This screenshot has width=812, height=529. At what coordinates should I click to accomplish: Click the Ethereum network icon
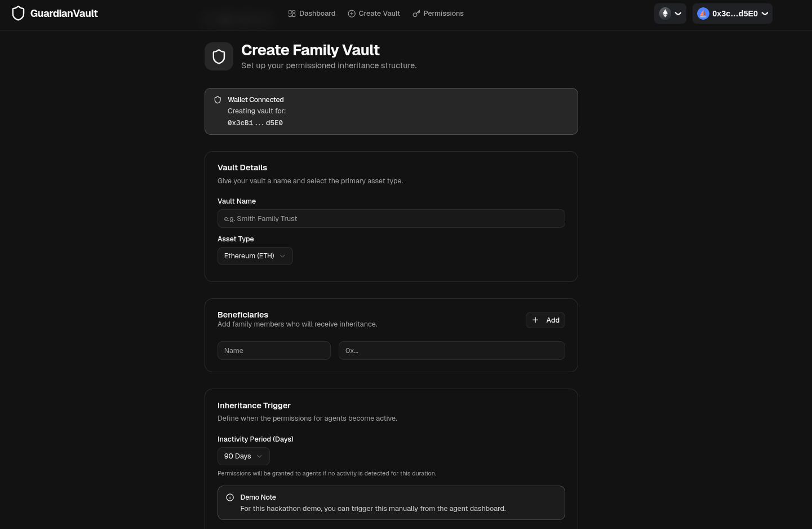[x=665, y=14]
